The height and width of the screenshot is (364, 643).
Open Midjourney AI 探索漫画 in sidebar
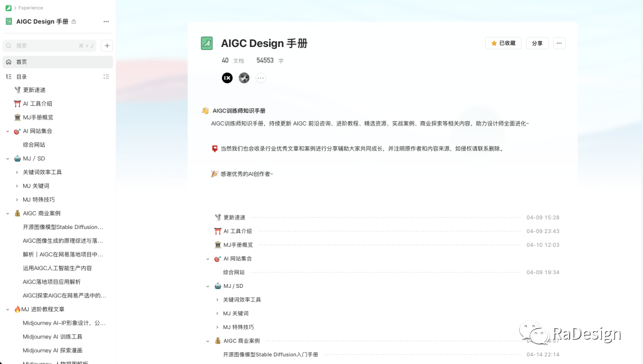tap(52, 350)
